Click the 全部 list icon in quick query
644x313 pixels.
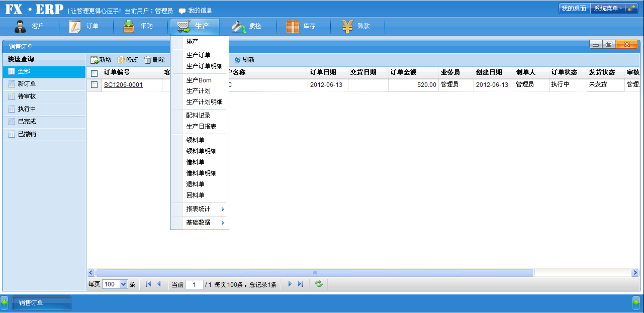12,71
